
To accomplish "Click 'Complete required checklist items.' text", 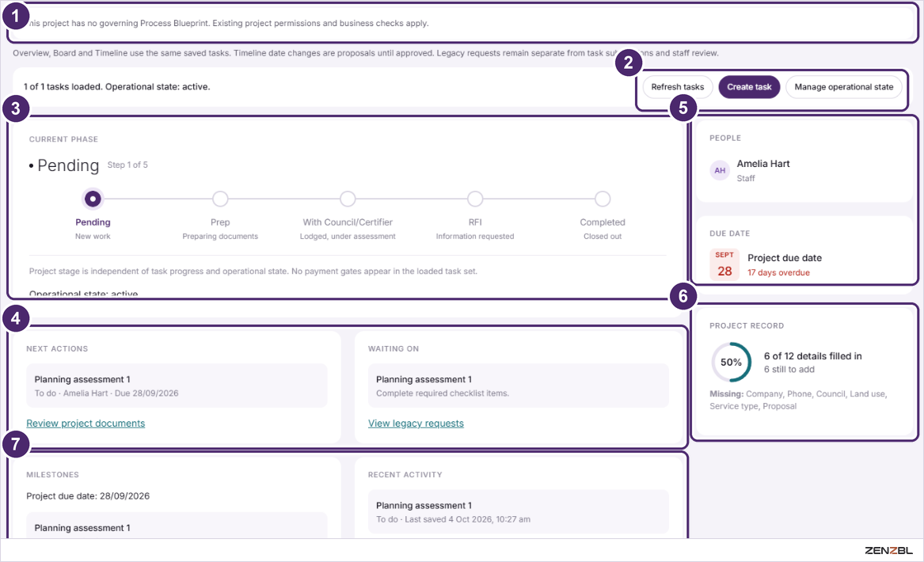I will click(x=442, y=393).
